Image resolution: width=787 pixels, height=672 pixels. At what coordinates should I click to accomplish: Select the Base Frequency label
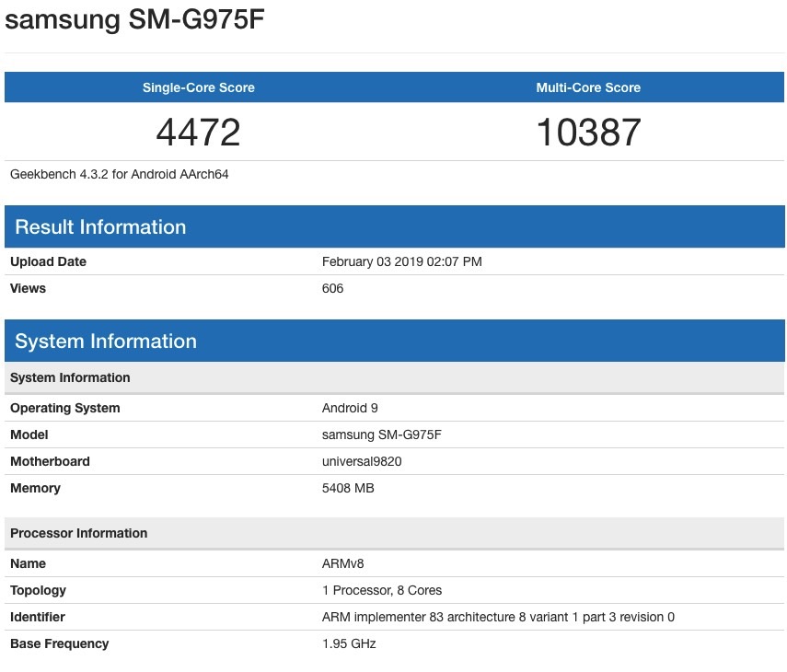[x=59, y=643]
